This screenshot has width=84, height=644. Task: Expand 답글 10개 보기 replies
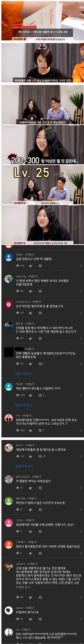pos(24,466)
